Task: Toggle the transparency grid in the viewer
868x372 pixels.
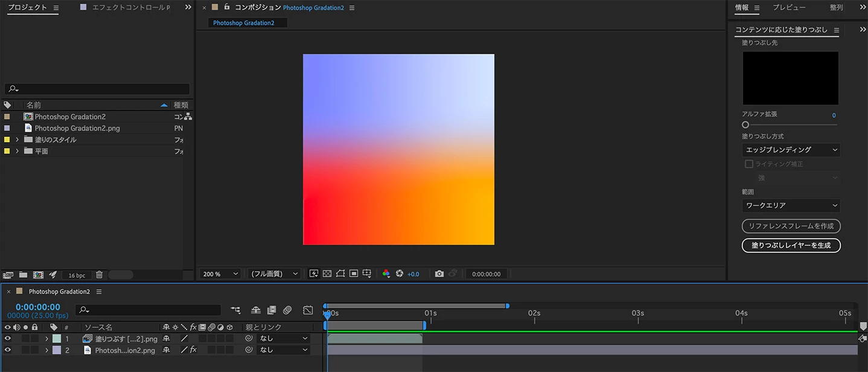Action: 327,274
